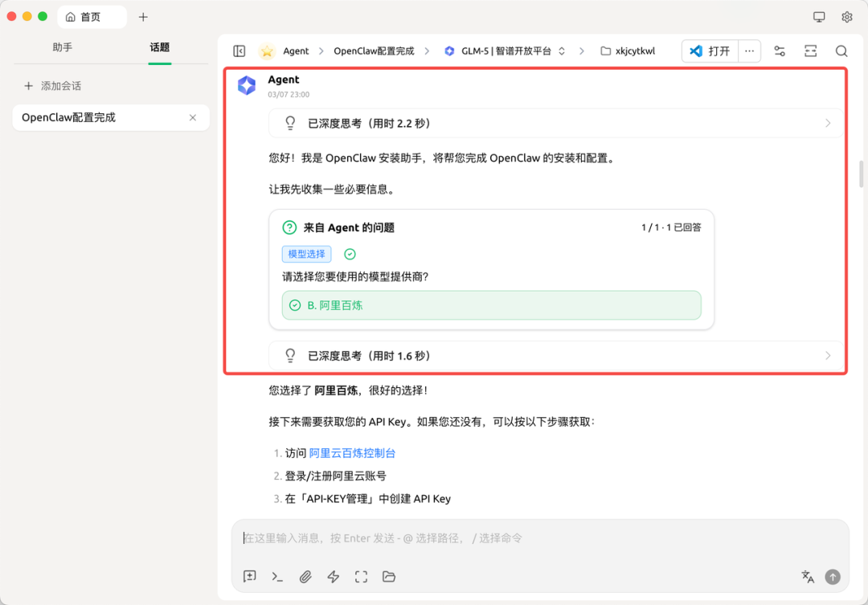Open settings sliders icon in the top toolbar
Image resolution: width=868 pixels, height=605 pixels.
tap(780, 50)
